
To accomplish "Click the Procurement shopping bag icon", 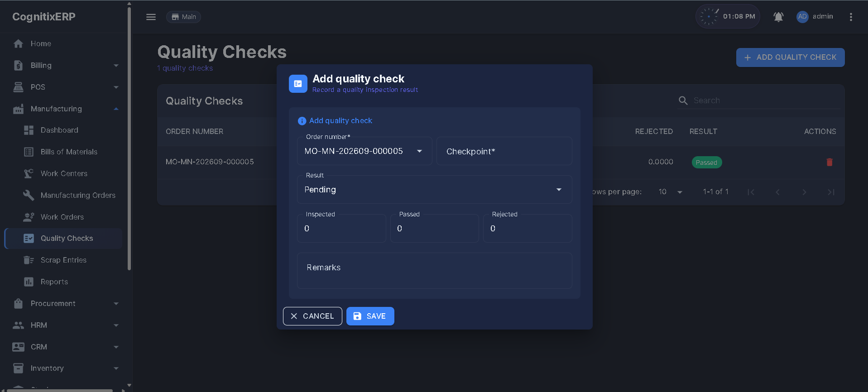I will [x=18, y=303].
